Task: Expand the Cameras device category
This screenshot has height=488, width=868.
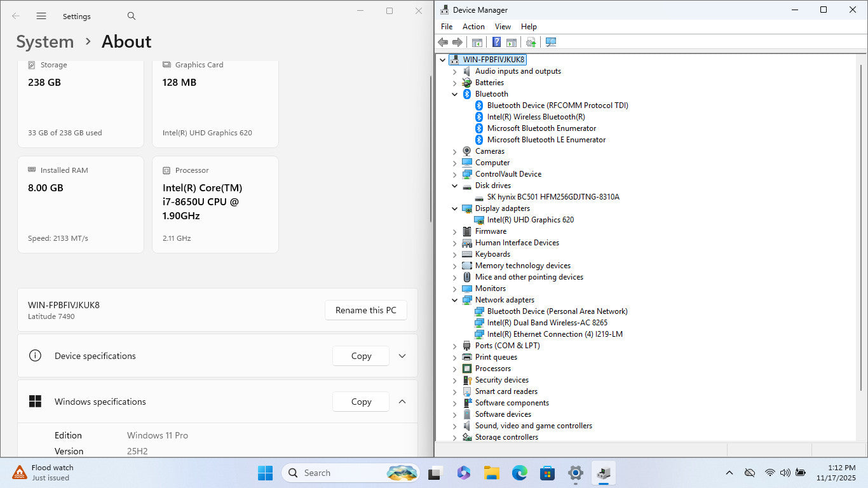Action: [x=454, y=151]
